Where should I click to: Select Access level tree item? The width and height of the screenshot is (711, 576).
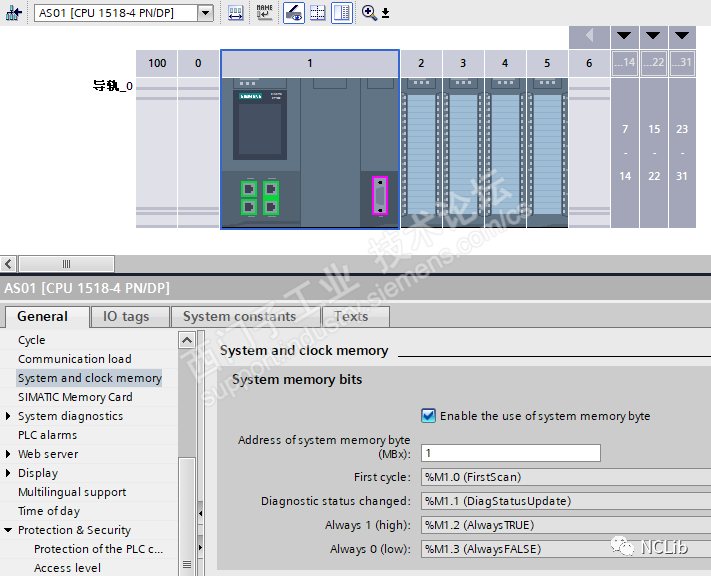coord(67,568)
